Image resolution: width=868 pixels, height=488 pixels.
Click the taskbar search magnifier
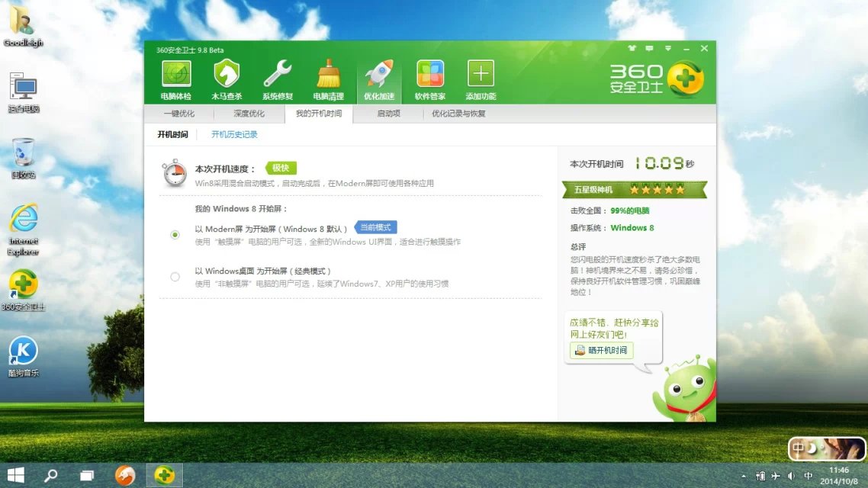51,475
